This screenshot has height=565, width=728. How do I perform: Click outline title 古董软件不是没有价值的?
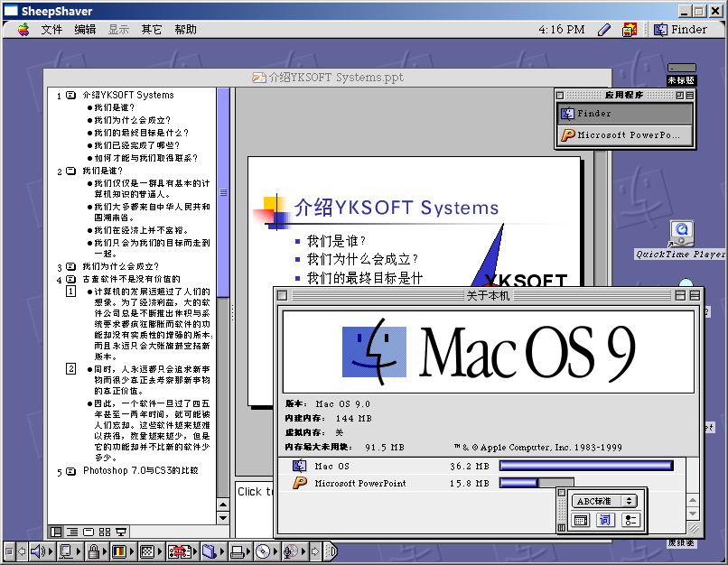click(131, 279)
